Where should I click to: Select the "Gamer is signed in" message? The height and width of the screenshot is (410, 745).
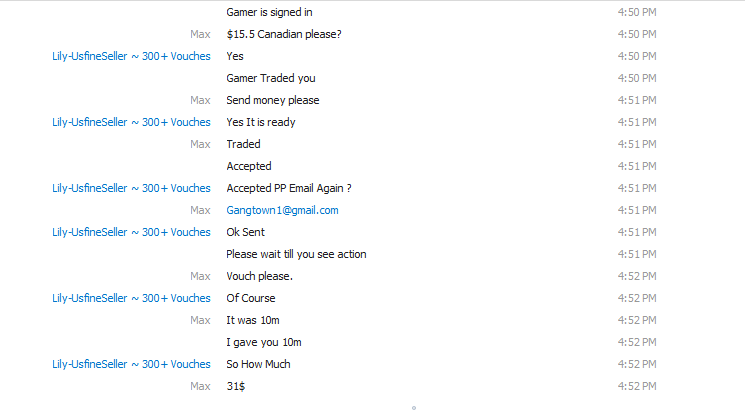pos(269,12)
